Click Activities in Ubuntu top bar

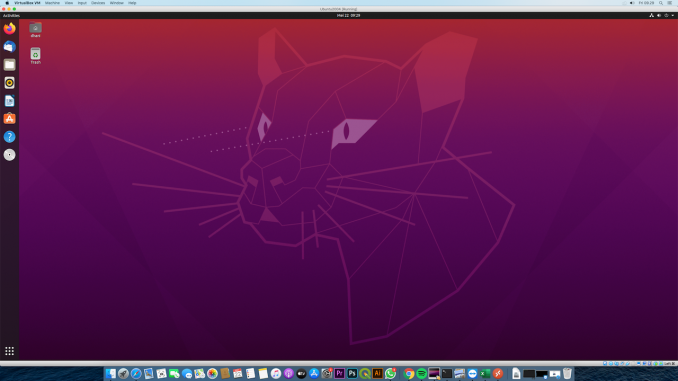click(x=11, y=16)
